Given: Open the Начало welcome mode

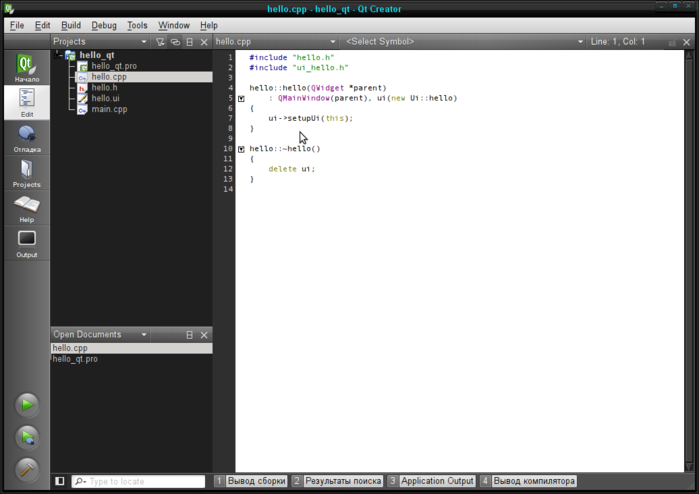Looking at the screenshot, I should [x=27, y=68].
